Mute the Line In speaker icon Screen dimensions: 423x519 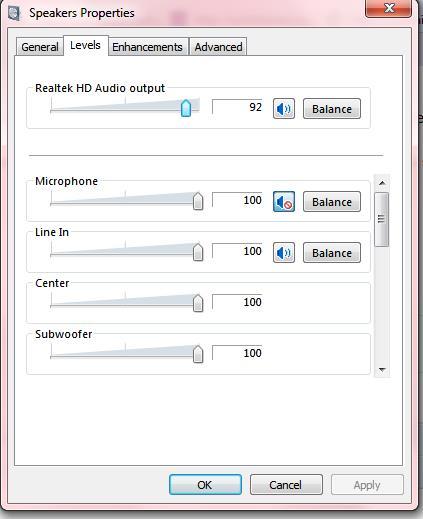[284, 253]
